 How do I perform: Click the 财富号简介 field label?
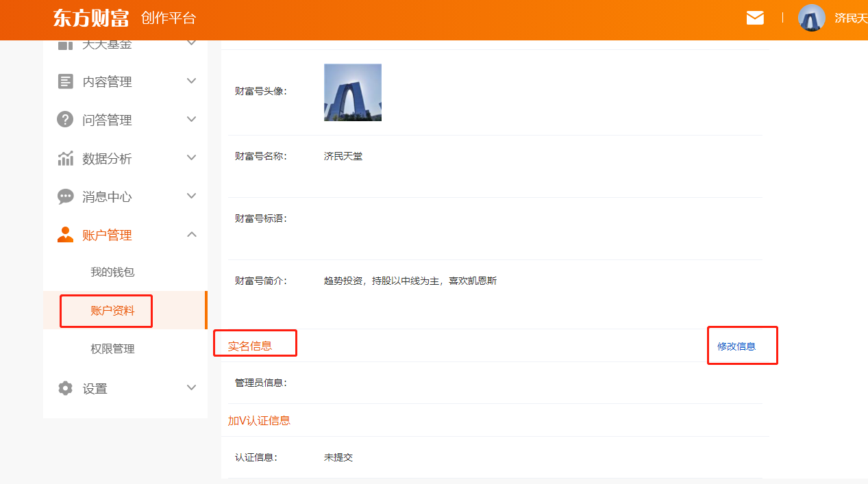[x=261, y=281]
